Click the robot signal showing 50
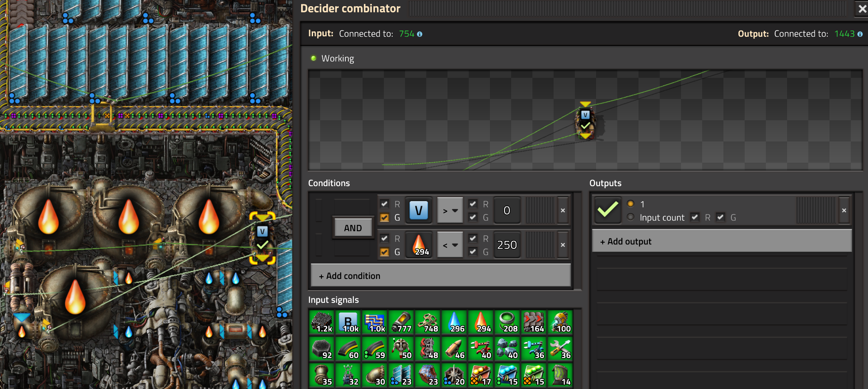Viewport: 868px width, 389px height. tap(401, 349)
